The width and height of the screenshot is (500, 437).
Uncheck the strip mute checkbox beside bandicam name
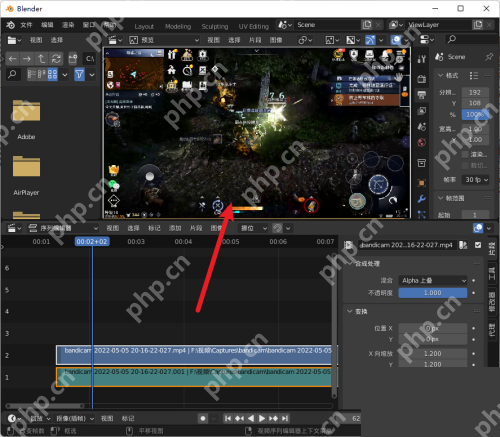point(478,245)
